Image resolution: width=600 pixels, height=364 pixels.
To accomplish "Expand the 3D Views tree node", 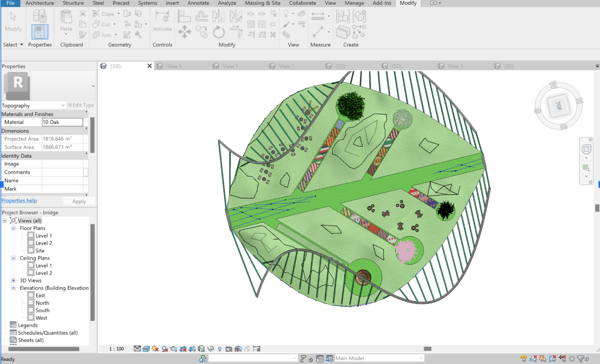I will (13, 280).
